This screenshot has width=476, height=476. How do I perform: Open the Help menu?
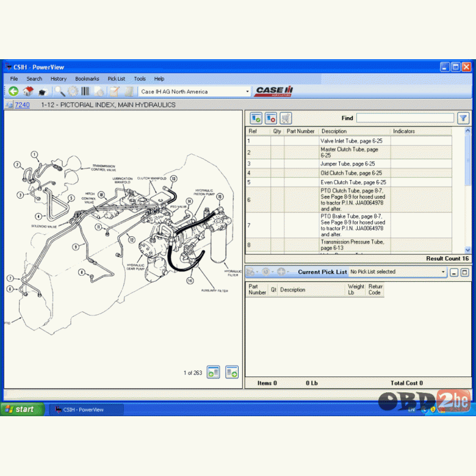[x=159, y=79]
